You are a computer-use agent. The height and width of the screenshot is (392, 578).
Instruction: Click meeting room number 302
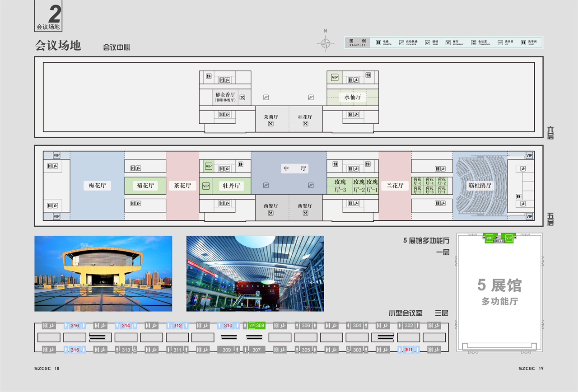pyautogui.click(x=409, y=326)
